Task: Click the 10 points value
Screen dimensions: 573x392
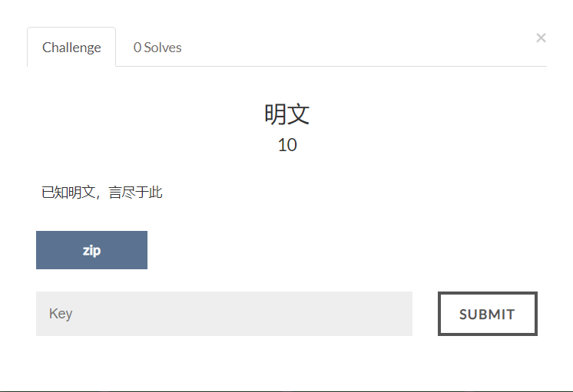Action: point(287,145)
